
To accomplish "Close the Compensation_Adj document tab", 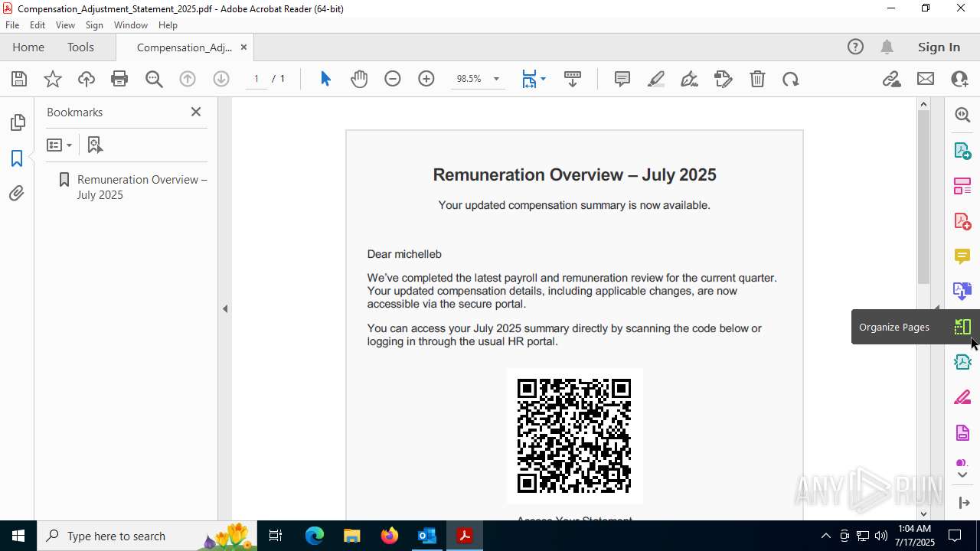I will (243, 47).
